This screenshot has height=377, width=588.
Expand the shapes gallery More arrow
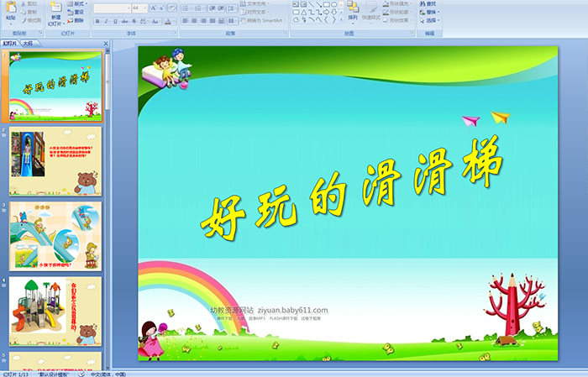(341, 18)
